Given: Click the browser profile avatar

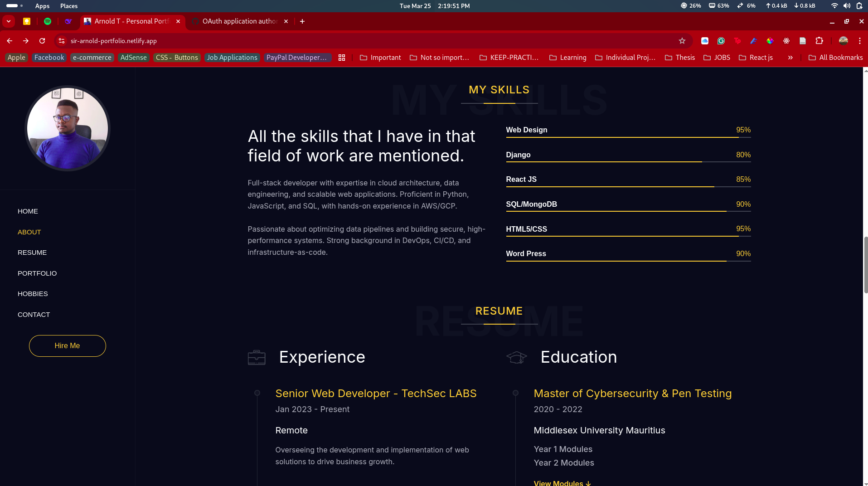Looking at the screenshot, I should pos(843,41).
